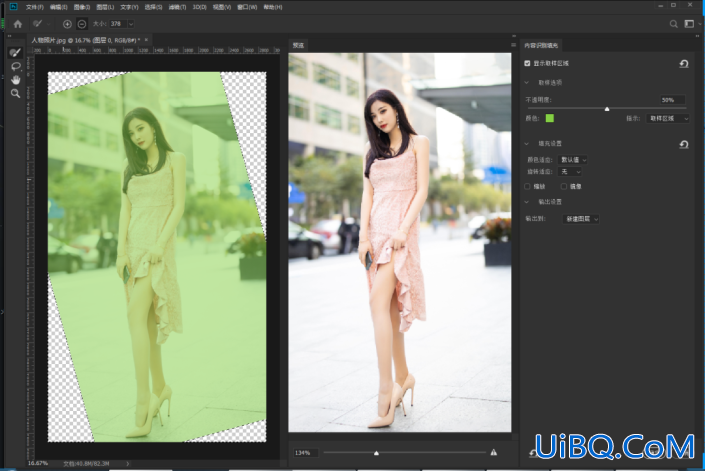
Task: Open the 颜色适应 dropdown
Action: point(572,160)
